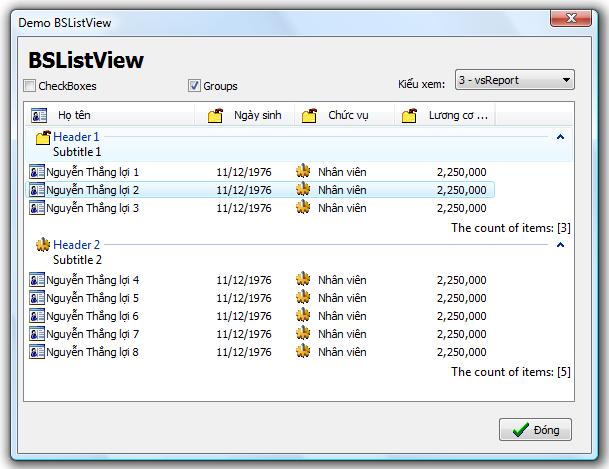Collapse the Header 2 group chevron
The image size is (609, 469).
[x=560, y=245]
